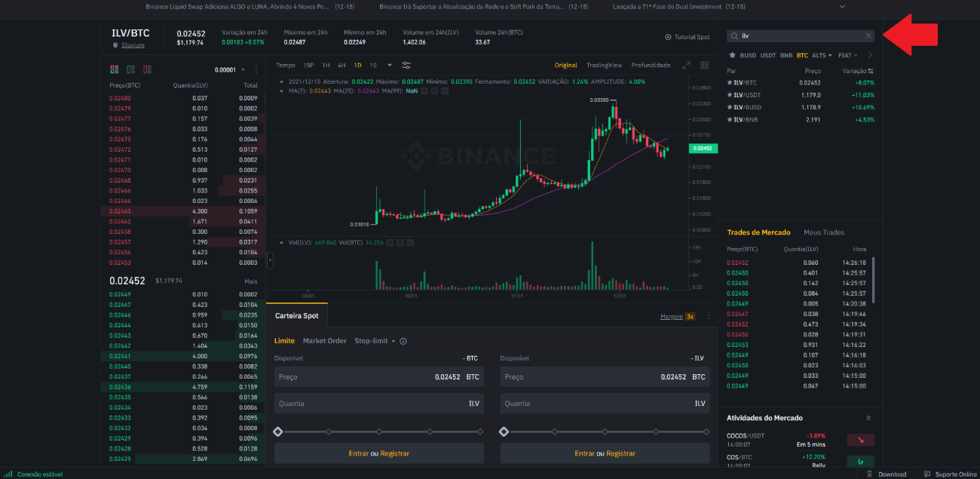
Task: Switch to the Profundidade chart tab
Action: tap(651, 65)
